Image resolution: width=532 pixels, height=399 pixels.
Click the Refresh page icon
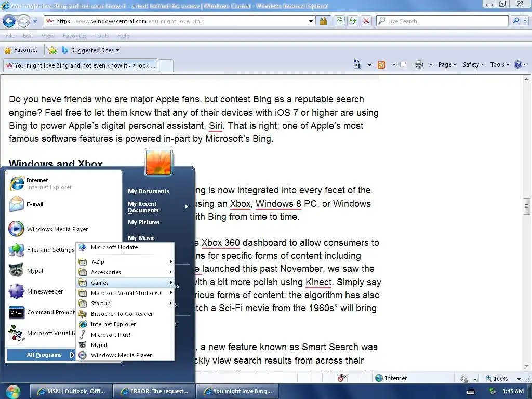coord(353,21)
